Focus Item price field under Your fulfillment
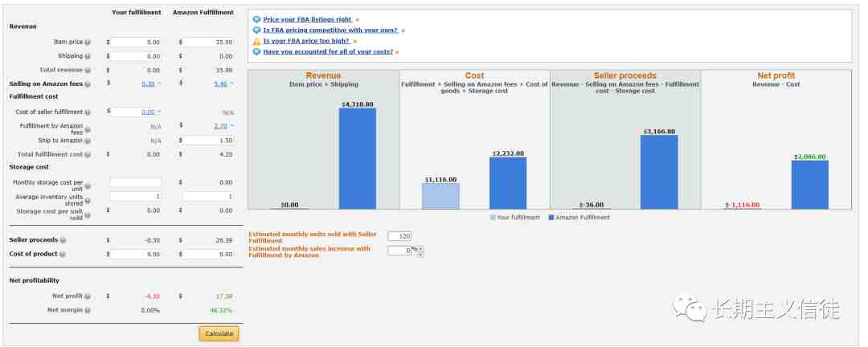Viewport: 868px width, 347px height. tap(136, 42)
